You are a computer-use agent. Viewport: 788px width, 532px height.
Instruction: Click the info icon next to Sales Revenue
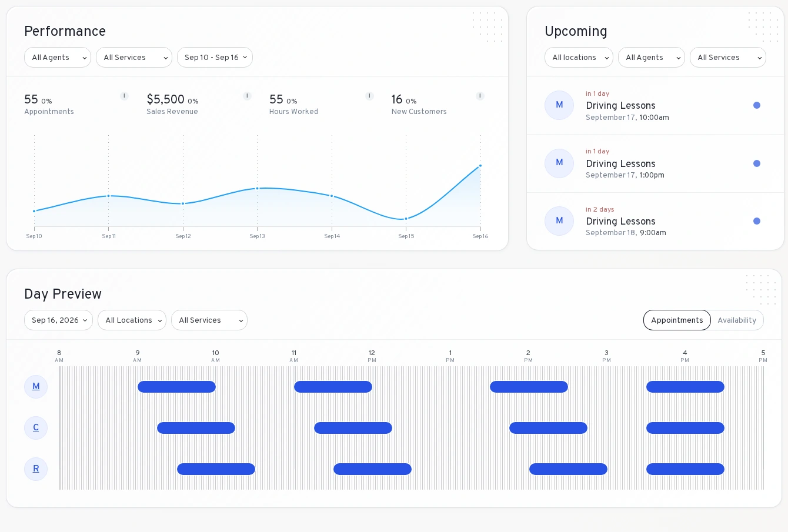pos(247,96)
